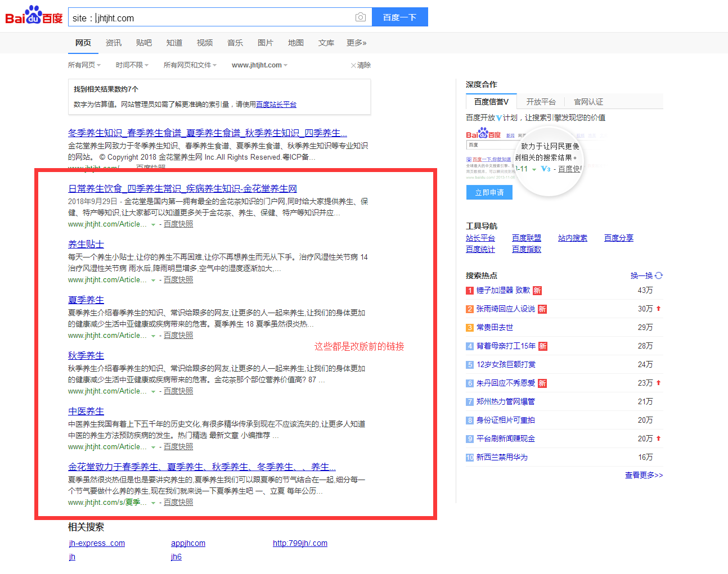Expand the 所有网页和文件 file type dropdown
Viewport: 728px width, 574px height.
pos(190,65)
